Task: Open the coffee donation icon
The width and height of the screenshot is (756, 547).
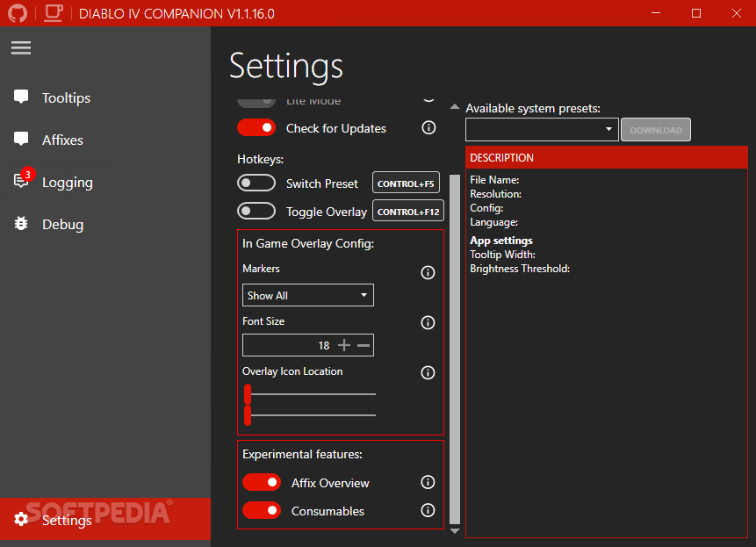Action: [x=54, y=13]
